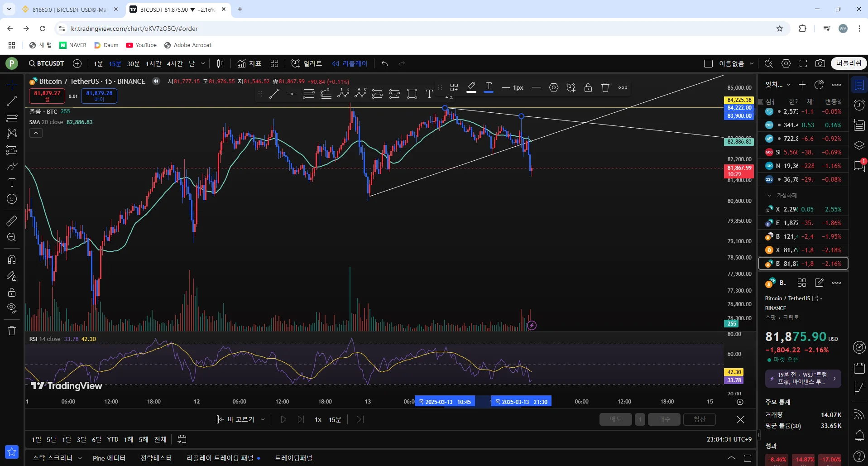Open the quick search icon in top toolbar

768,63
